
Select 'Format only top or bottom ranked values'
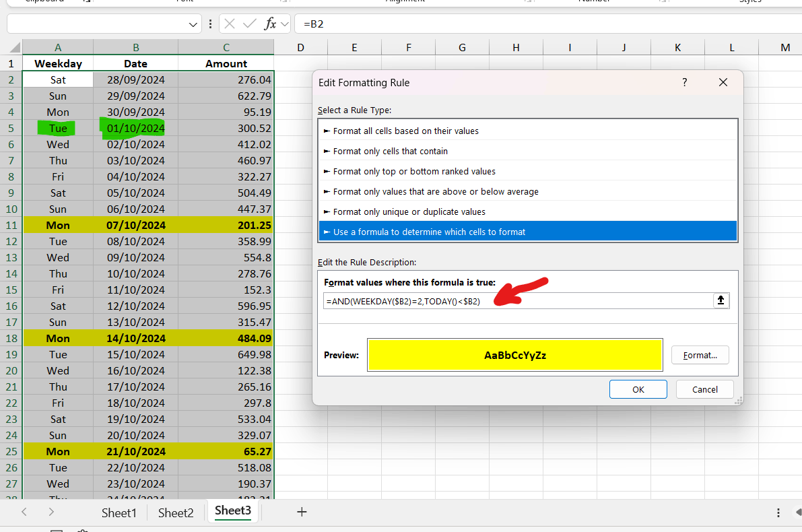[x=527, y=171]
